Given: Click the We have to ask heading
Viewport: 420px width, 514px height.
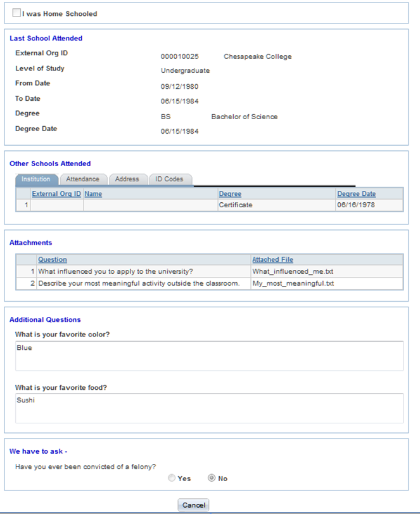Looking at the screenshot, I should [x=39, y=451].
